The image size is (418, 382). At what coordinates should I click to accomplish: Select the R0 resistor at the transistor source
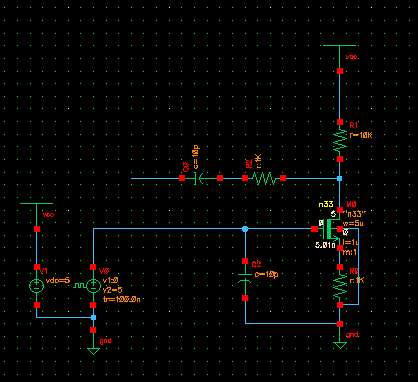coord(340,286)
